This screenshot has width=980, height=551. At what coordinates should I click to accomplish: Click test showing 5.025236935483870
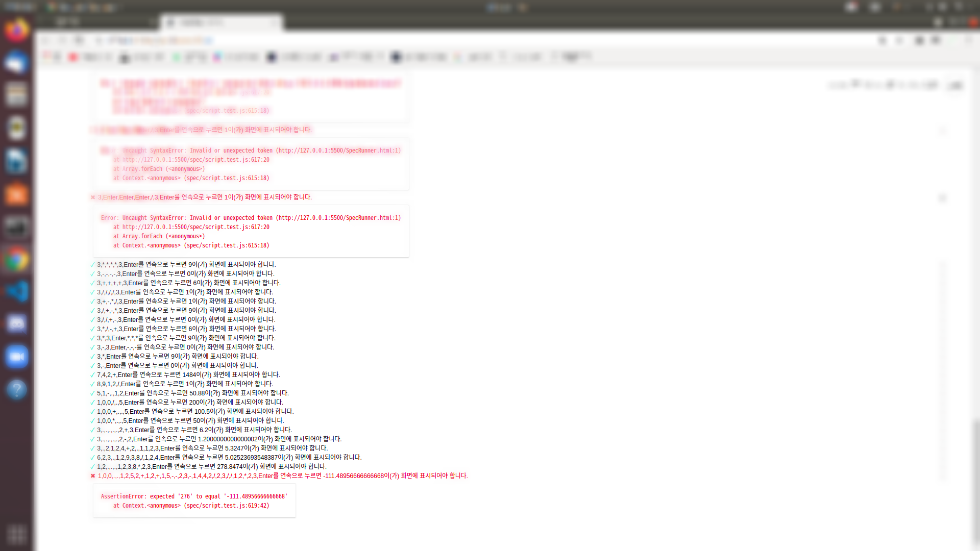tap(229, 458)
